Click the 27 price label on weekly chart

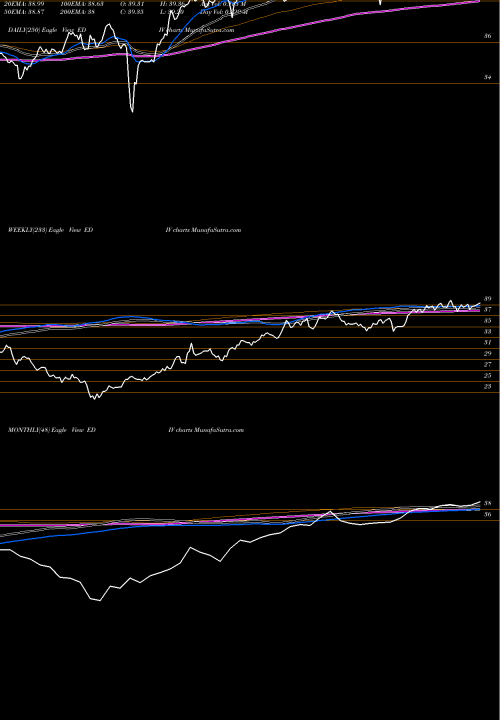[x=488, y=365]
